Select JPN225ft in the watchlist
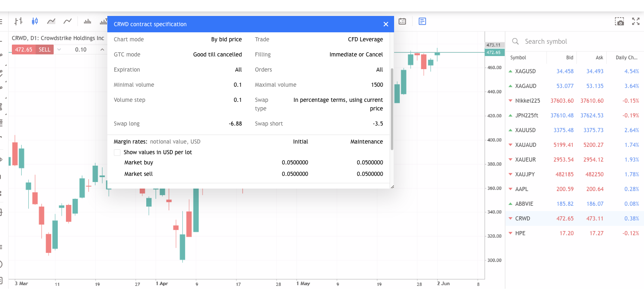Screen dimensions: 644x290 click(574, 115)
